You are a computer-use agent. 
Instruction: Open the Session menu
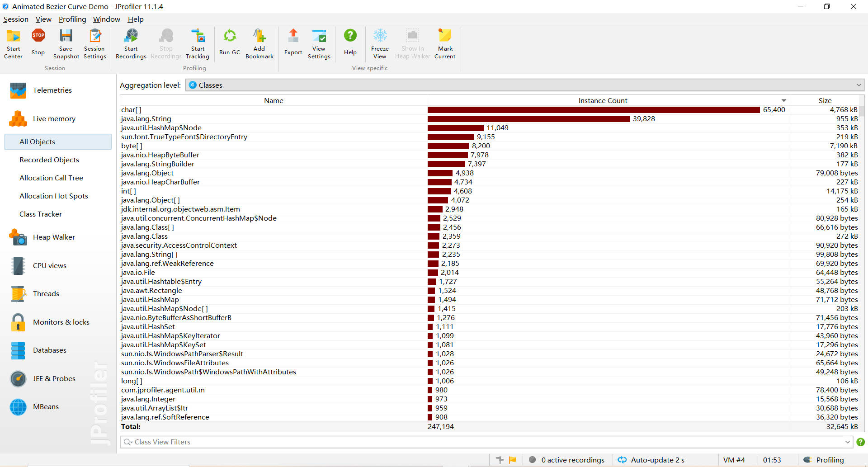(x=16, y=19)
